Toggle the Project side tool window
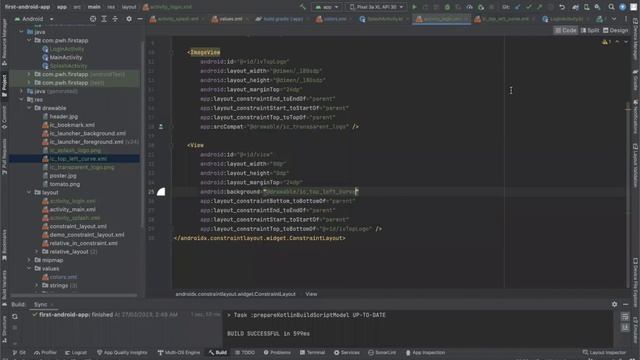This screenshot has height=360, width=640. click(4, 85)
